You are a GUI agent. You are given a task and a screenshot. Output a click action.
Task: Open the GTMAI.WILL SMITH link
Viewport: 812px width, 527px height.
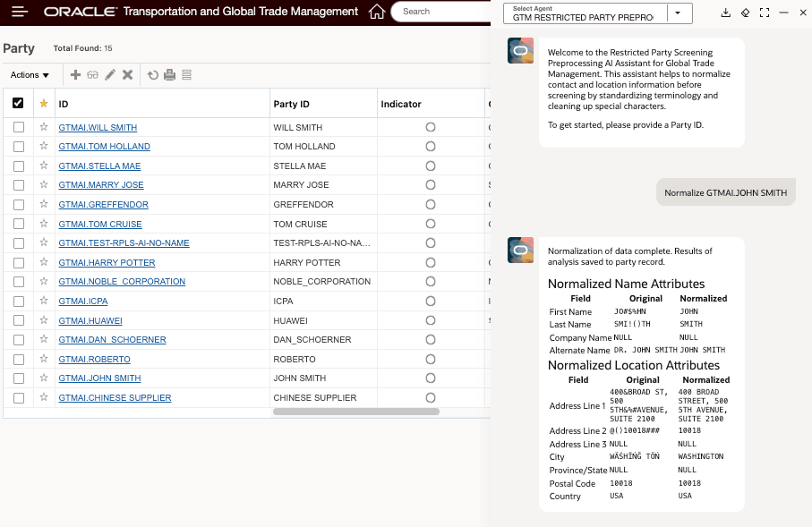coord(98,127)
